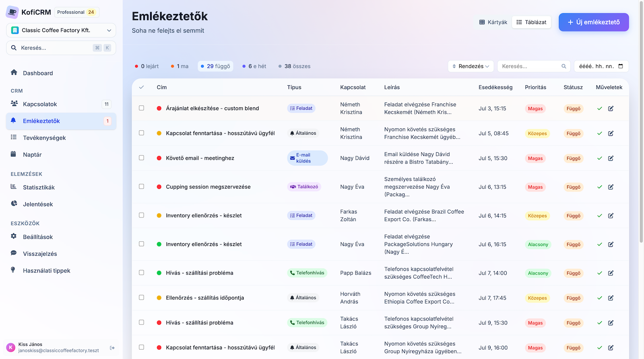The height and width of the screenshot is (359, 644).
Task: Open Használati tippek in the sidebar
Action: 61,271
